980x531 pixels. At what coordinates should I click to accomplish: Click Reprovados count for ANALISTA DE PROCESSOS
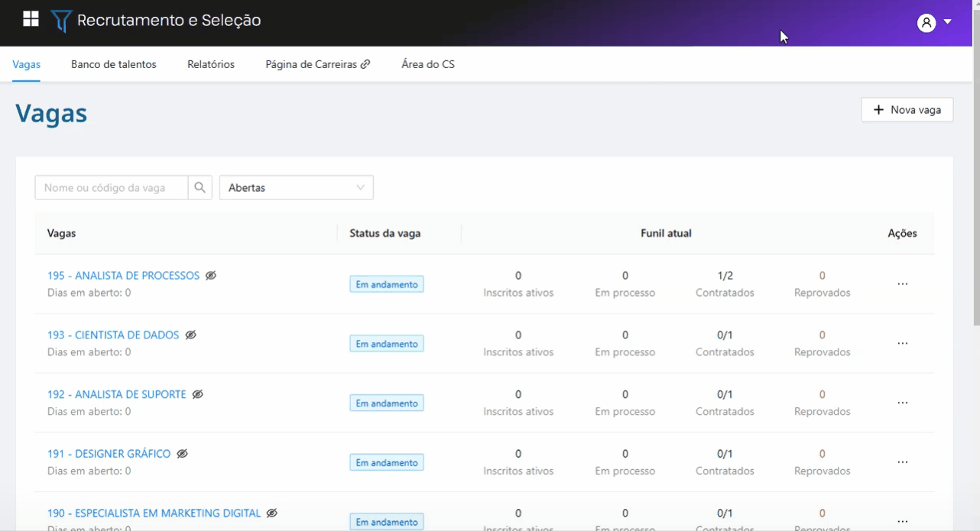tap(823, 276)
